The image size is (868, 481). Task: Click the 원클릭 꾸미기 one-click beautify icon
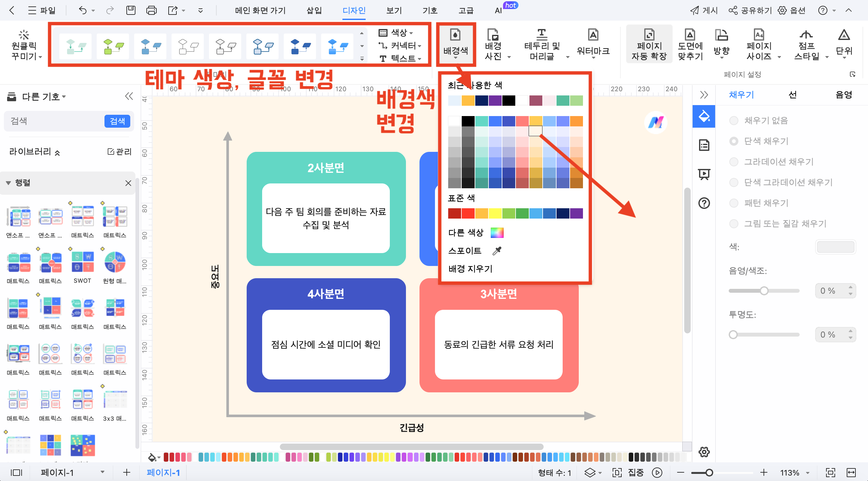point(24,34)
